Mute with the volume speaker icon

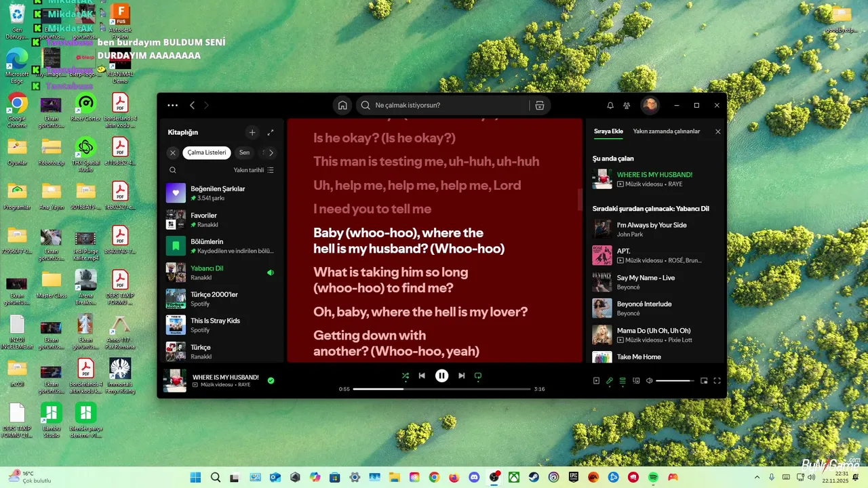[x=649, y=381]
